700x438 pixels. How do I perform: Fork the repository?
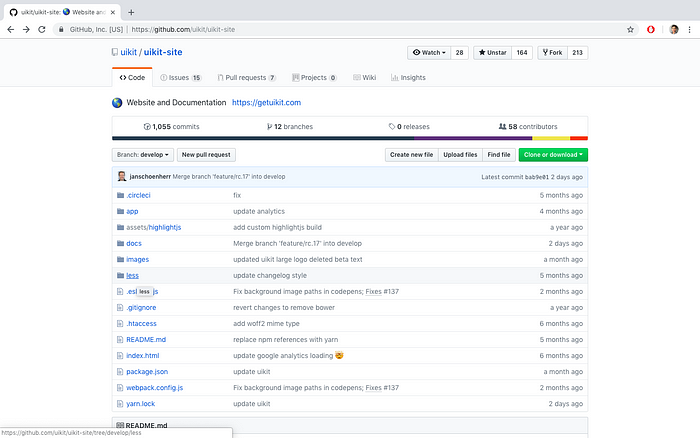tap(552, 52)
